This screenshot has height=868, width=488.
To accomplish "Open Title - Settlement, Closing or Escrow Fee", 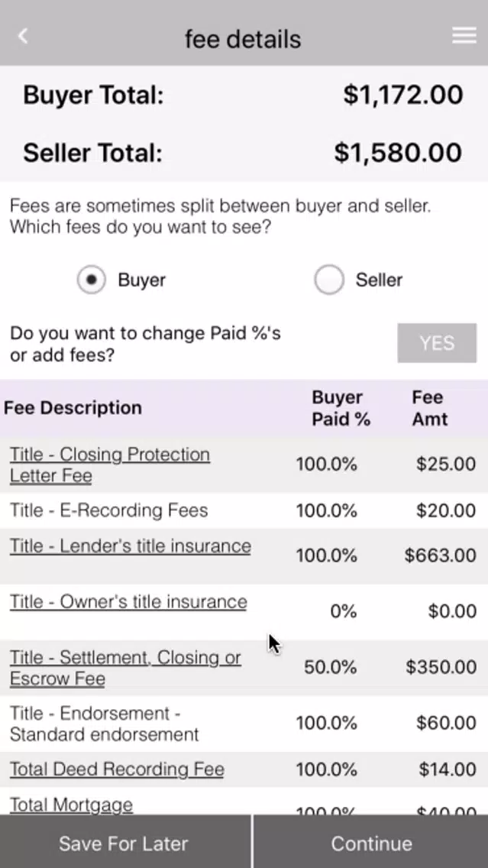I will (x=125, y=668).
